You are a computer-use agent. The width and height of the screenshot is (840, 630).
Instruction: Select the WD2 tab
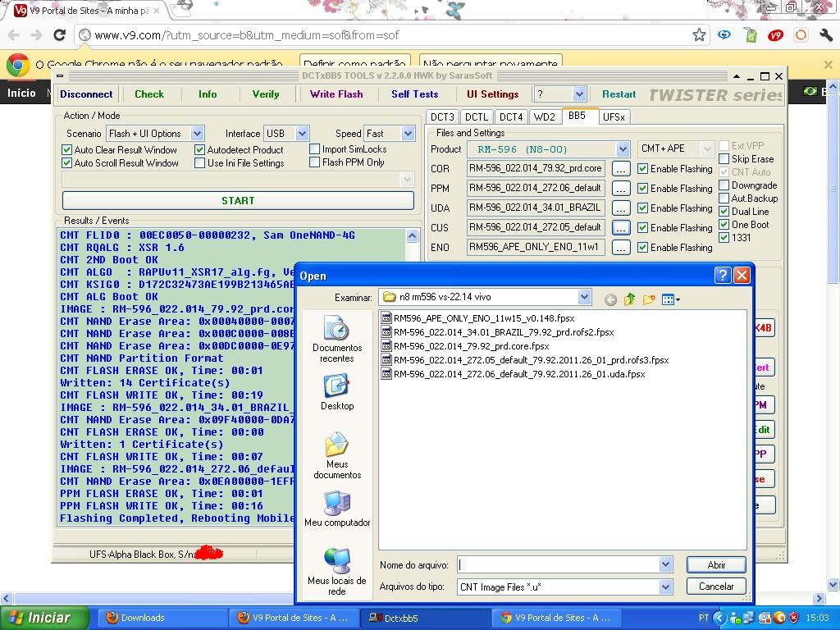545,116
